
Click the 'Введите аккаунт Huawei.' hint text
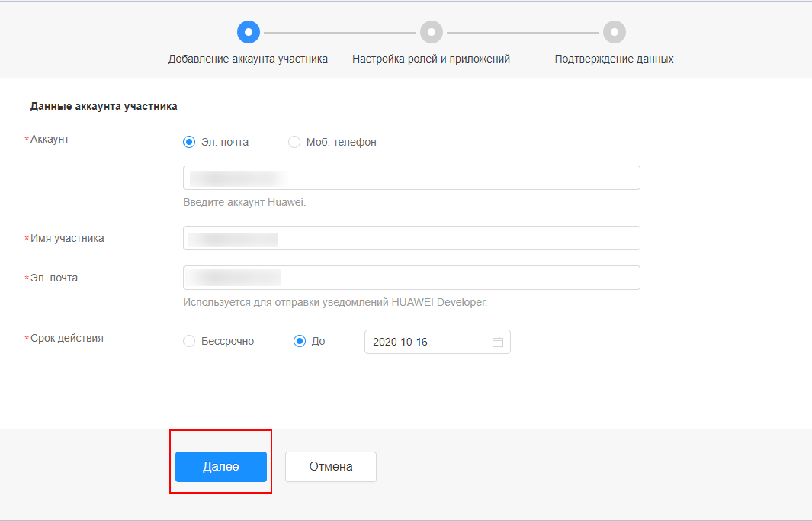pyautogui.click(x=244, y=202)
